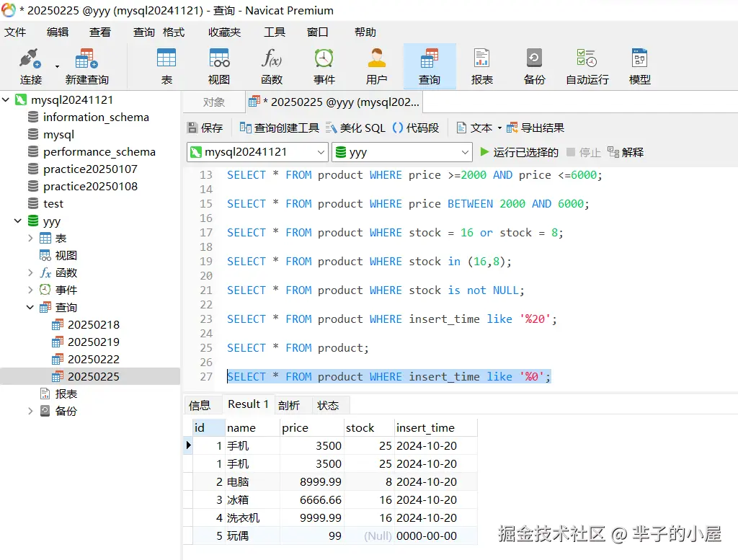738x560 pixels.
Task: Open the dropdown arrow next to 文本
Action: coord(499,128)
